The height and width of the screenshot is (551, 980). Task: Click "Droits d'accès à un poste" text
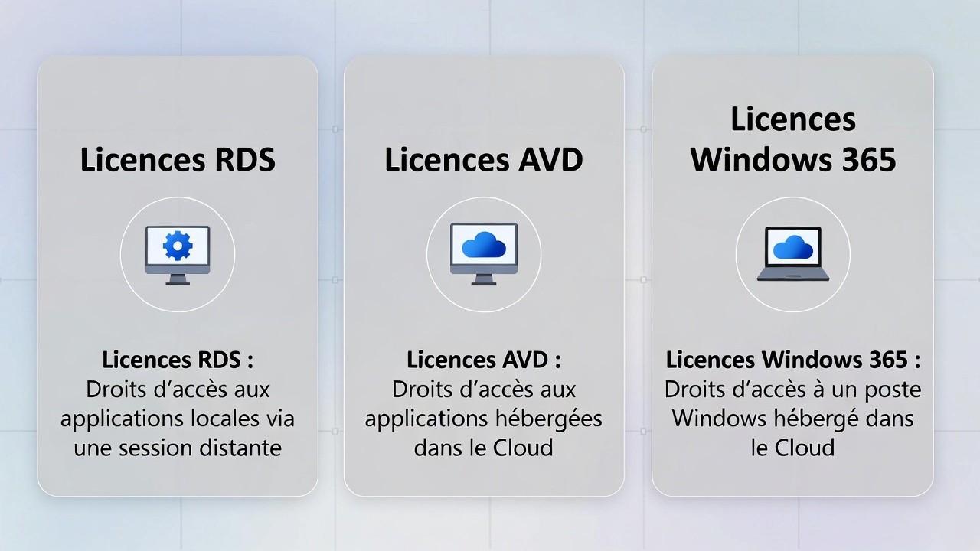pyautogui.click(x=793, y=390)
